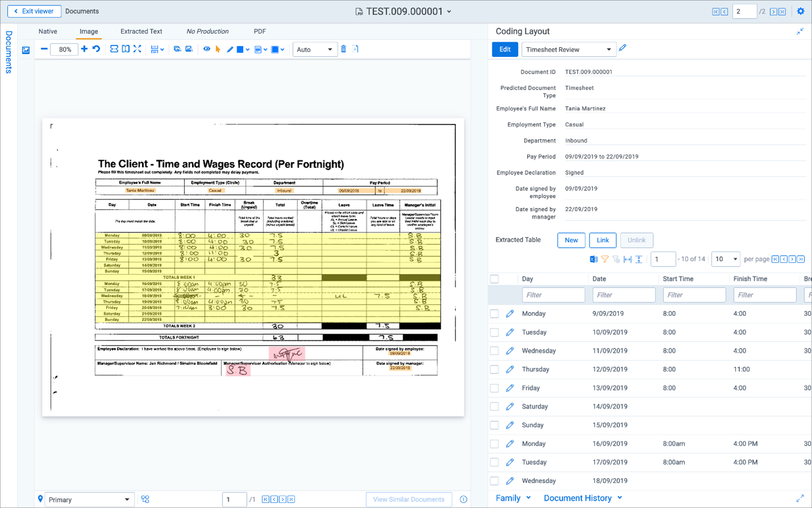812x508 pixels.
Task: Export the table with the Excel icon
Action: [x=593, y=259]
